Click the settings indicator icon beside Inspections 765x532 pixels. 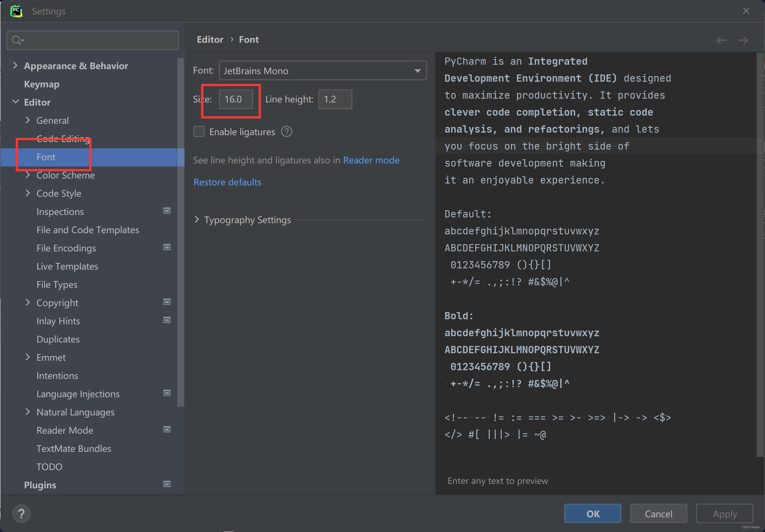167,211
